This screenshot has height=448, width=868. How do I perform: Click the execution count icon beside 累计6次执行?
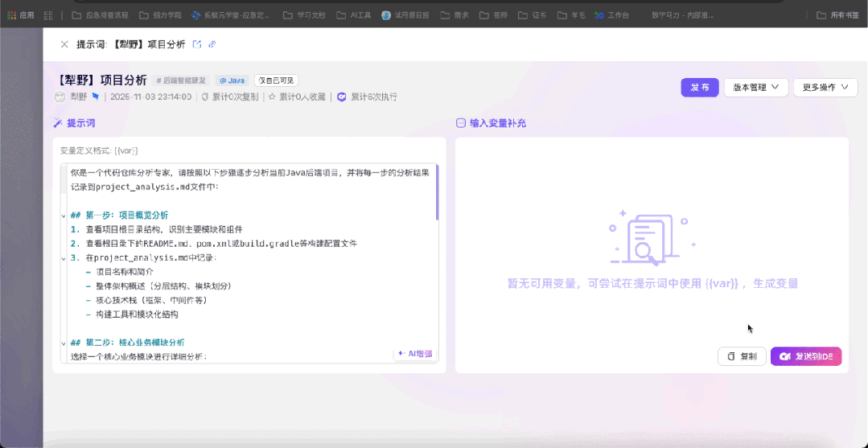point(341,97)
